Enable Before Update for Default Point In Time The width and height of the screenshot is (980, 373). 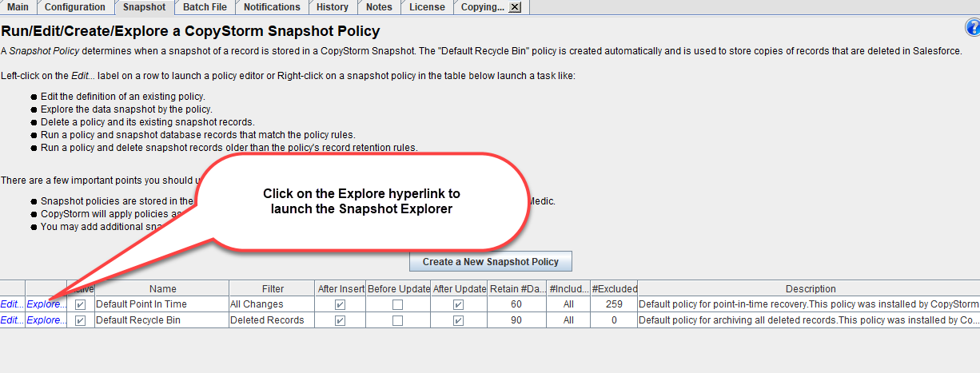point(397,304)
